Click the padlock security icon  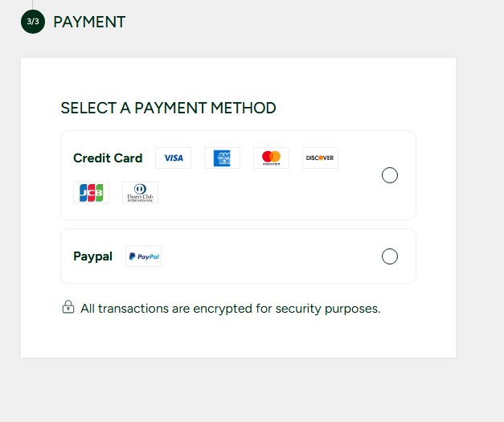[68, 308]
